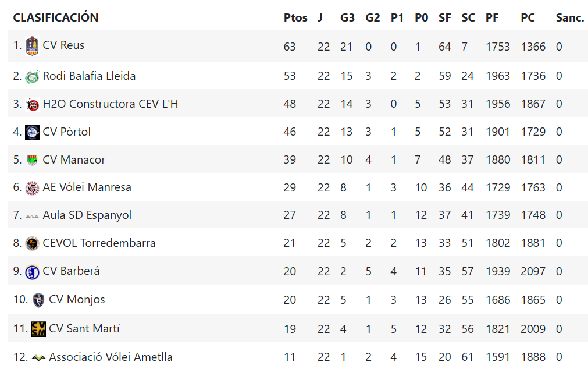Image resolution: width=588 pixels, height=376 pixels.
Task: Click the Aula SD Espanyol small logo
Action: point(32,216)
